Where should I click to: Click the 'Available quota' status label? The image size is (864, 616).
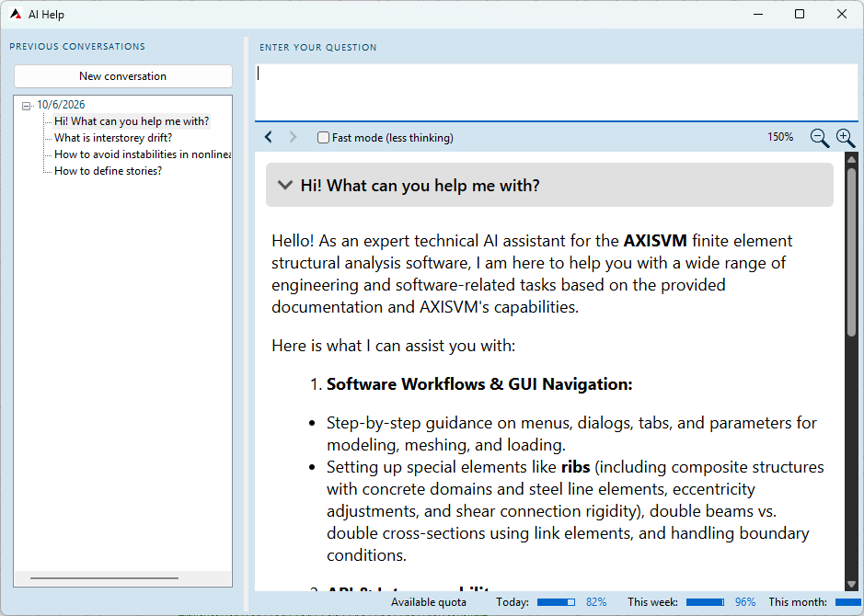click(429, 602)
